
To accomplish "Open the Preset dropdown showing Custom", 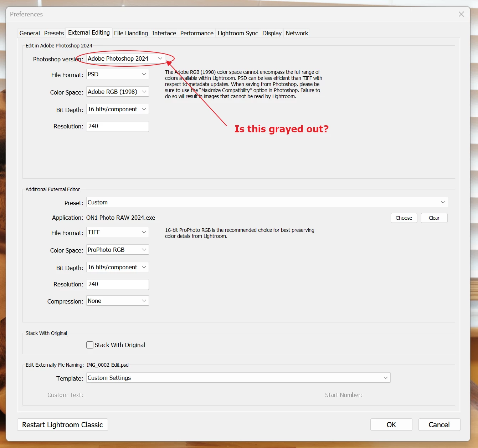I will pos(267,202).
